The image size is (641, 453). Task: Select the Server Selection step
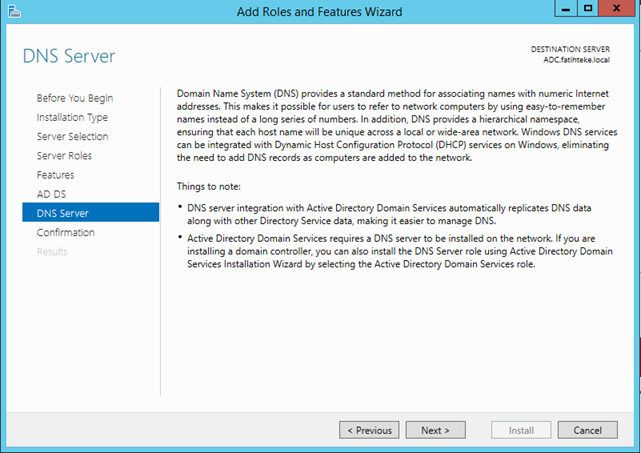pos(72,137)
